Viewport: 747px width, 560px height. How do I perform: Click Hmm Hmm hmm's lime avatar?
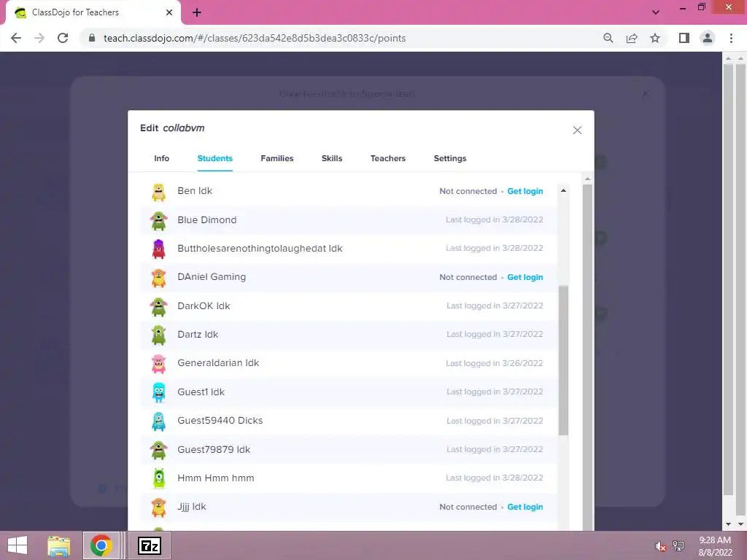tap(158, 478)
